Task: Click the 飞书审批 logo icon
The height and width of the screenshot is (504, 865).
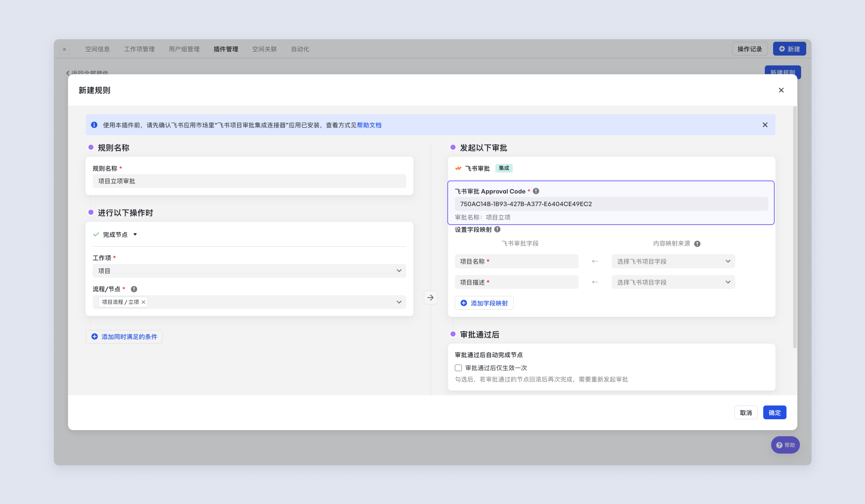Action: 458,168
